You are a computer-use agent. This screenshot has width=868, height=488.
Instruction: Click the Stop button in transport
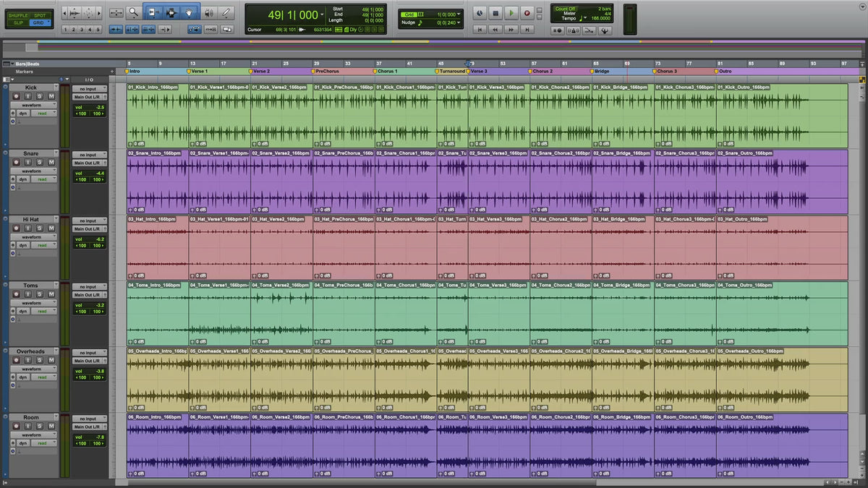pyautogui.click(x=495, y=13)
